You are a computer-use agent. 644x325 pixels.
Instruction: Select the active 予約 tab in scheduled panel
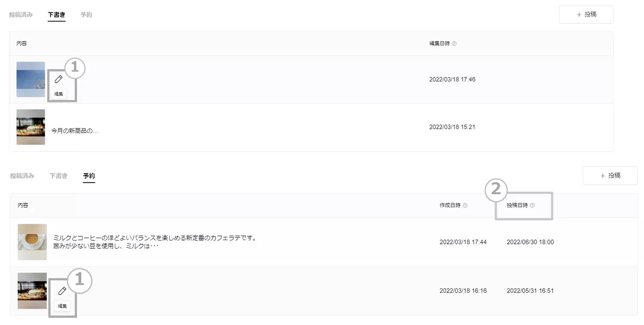[x=89, y=176]
